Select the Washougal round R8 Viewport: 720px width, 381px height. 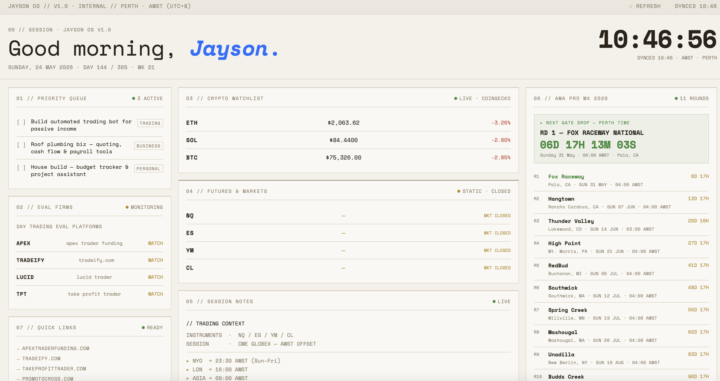click(621, 336)
